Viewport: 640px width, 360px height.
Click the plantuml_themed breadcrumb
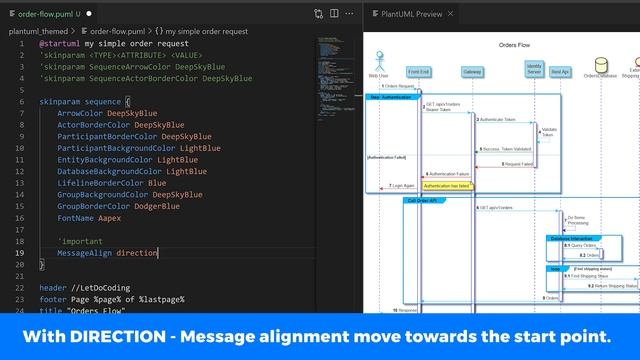coord(38,31)
